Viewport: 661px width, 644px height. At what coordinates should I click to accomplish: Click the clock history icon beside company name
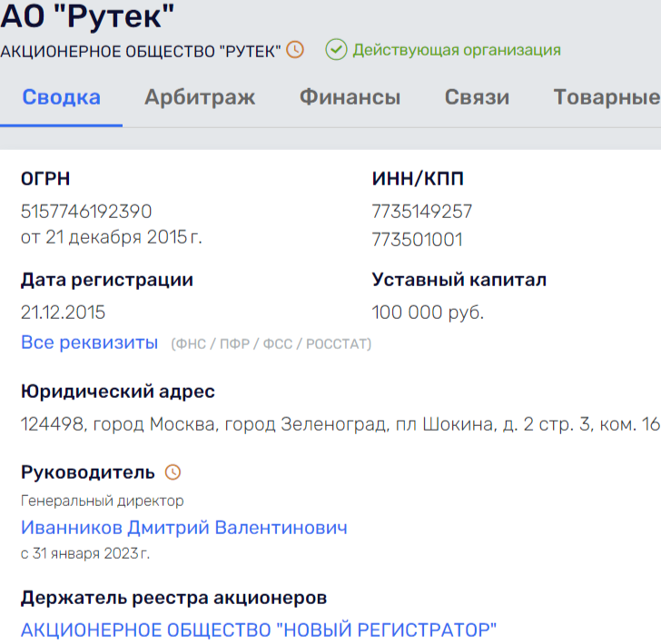point(295,50)
